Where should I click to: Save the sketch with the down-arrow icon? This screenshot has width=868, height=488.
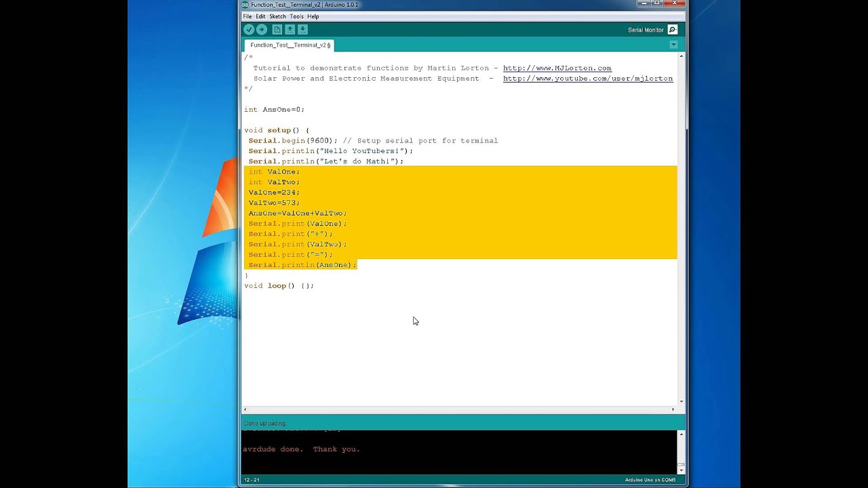(x=302, y=30)
